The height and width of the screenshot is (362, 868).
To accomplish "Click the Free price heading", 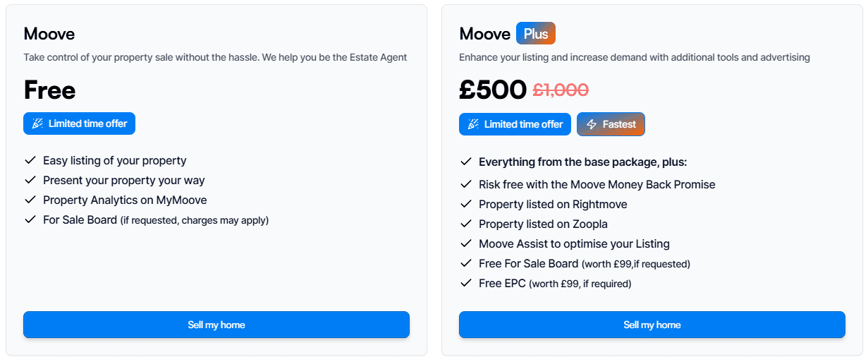I will tap(49, 90).
